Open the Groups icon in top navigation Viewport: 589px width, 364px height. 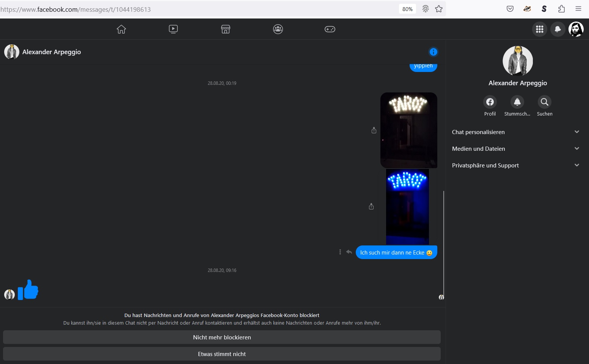tap(278, 29)
